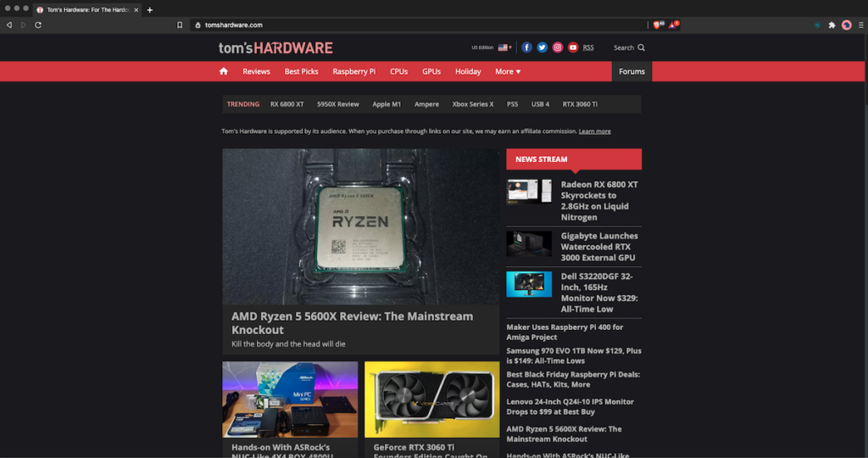Open the GPUs menu item
Image resolution: width=868 pixels, height=458 pixels.
point(431,71)
